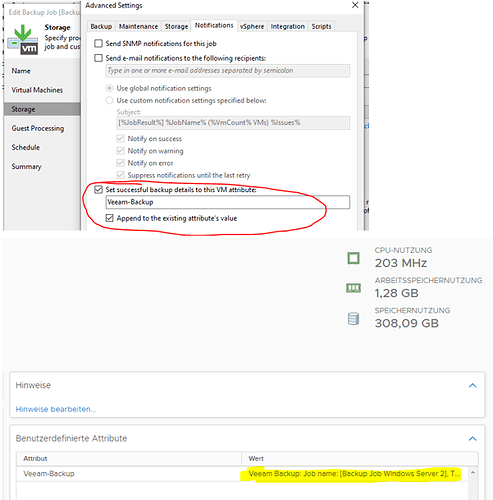Enable Send SNMP notifications for this job
The image size is (493, 500).
coord(98,43)
